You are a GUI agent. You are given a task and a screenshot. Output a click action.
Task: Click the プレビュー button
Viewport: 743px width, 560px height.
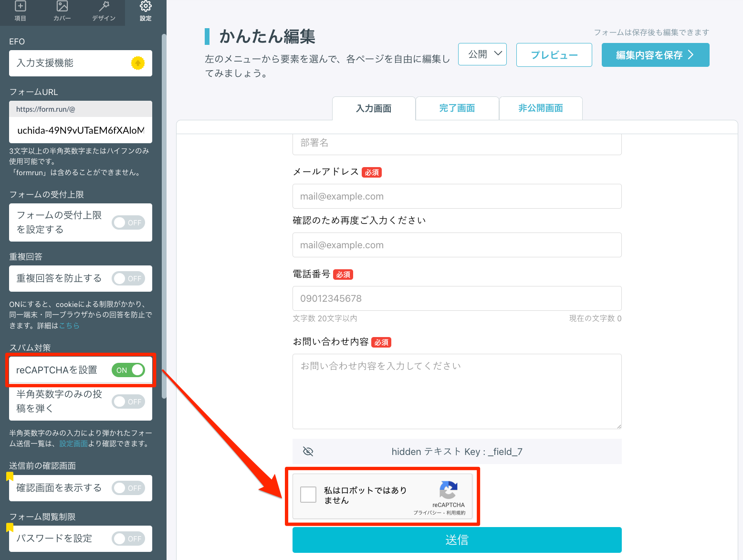(554, 55)
